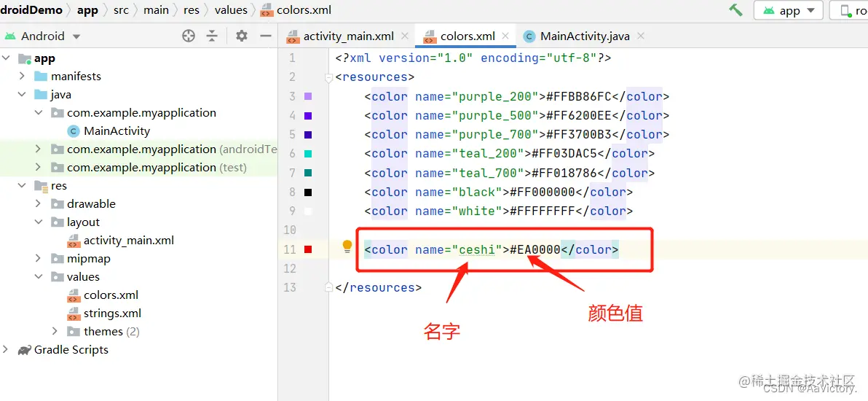Click the 'app' breadcrumb segment
The image size is (868, 401).
click(87, 10)
